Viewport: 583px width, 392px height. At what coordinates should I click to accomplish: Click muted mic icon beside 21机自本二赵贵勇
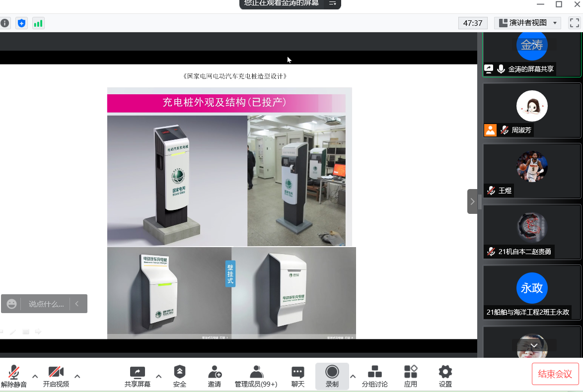(x=491, y=252)
